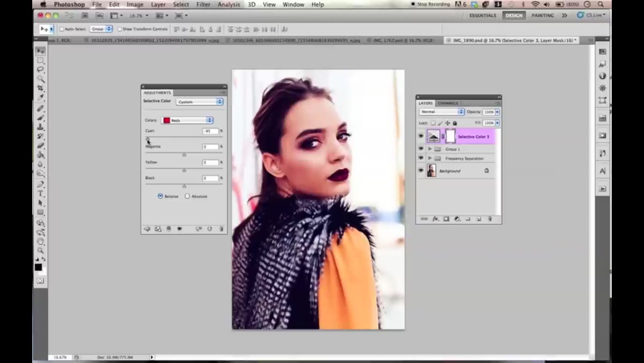Expand the Group 1 layer group
644x363 pixels.
[429, 149]
